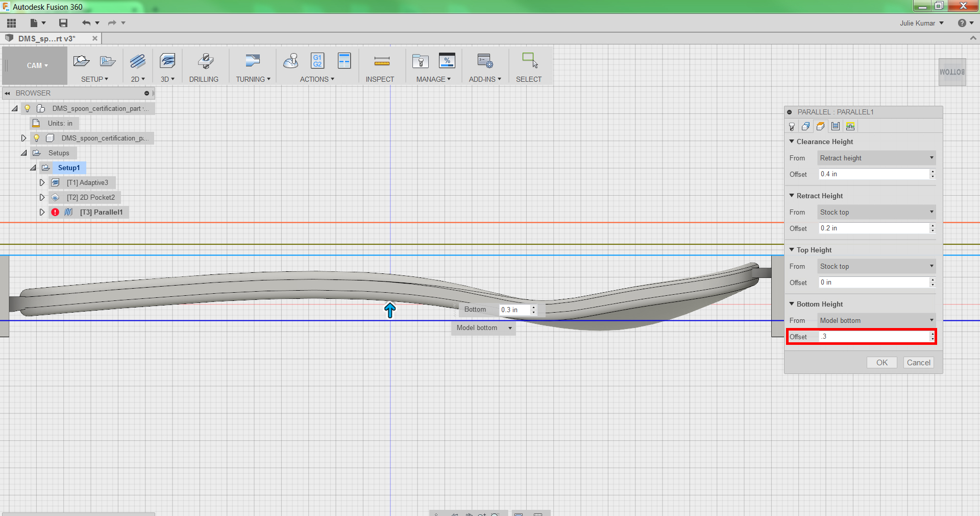Open the ADD-INS menu
This screenshot has height=516, width=980.
[x=485, y=79]
